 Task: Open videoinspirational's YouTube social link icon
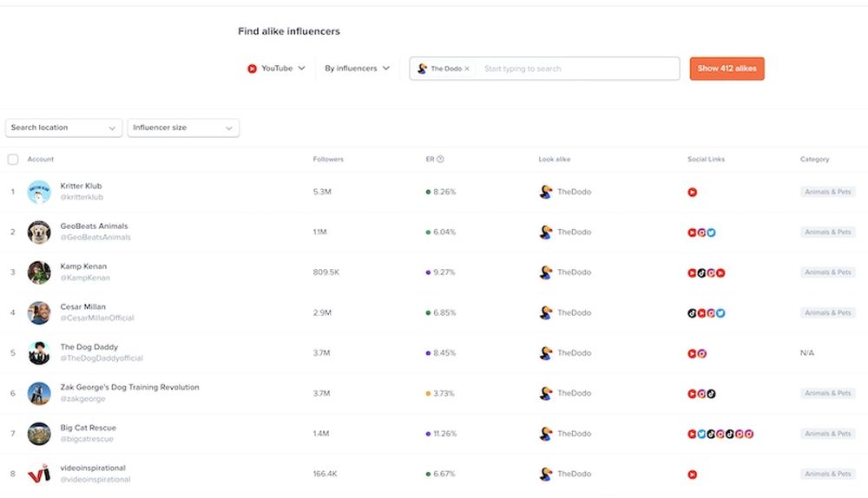[692, 475]
